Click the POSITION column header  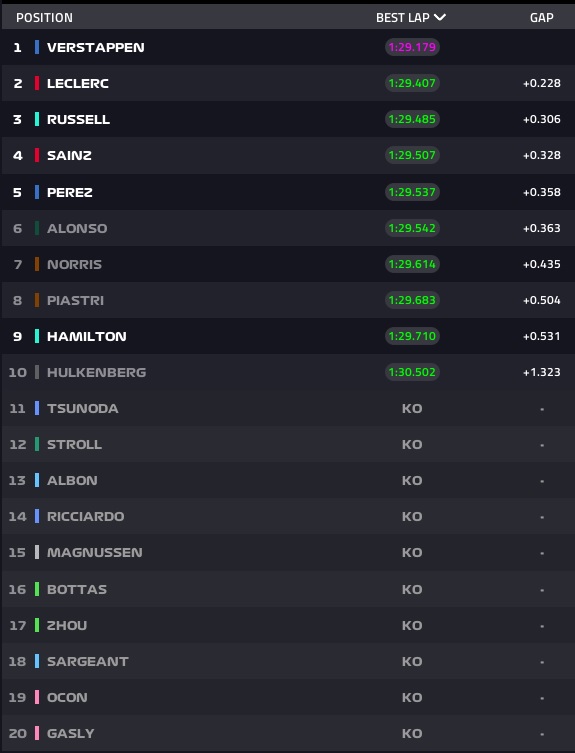44,18
